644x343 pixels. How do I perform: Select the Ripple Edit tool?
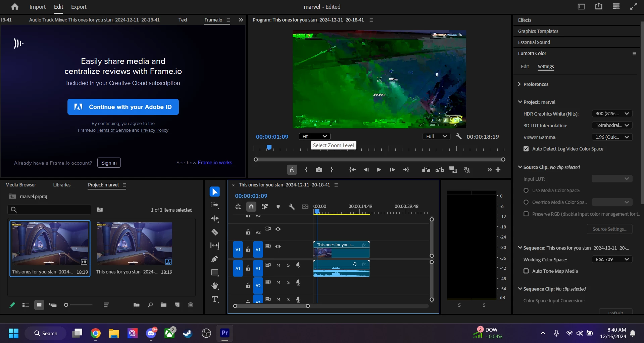pyautogui.click(x=215, y=219)
